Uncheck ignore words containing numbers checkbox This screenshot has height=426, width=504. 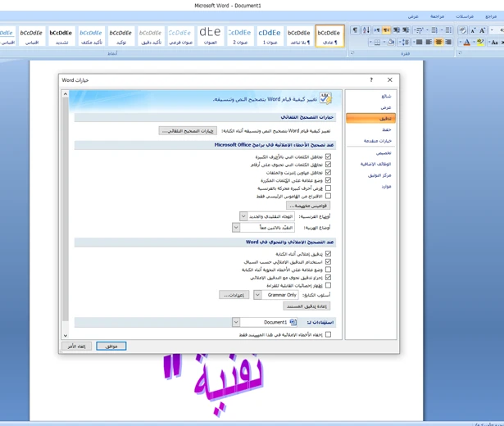pos(328,164)
